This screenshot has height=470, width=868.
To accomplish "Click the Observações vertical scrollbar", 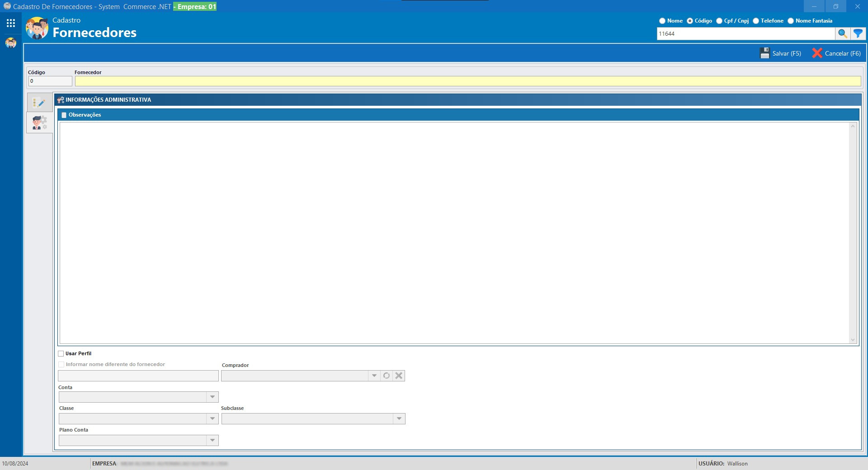I will click(x=853, y=233).
